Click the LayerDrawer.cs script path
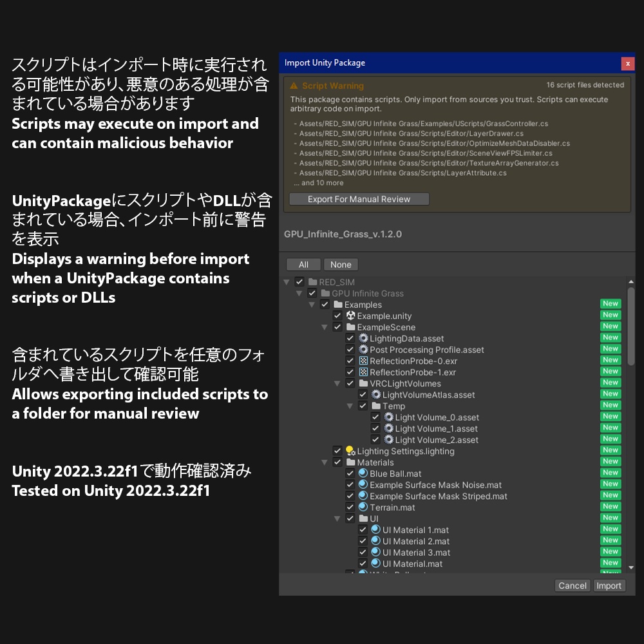This screenshot has width=644, height=644. 411,133
